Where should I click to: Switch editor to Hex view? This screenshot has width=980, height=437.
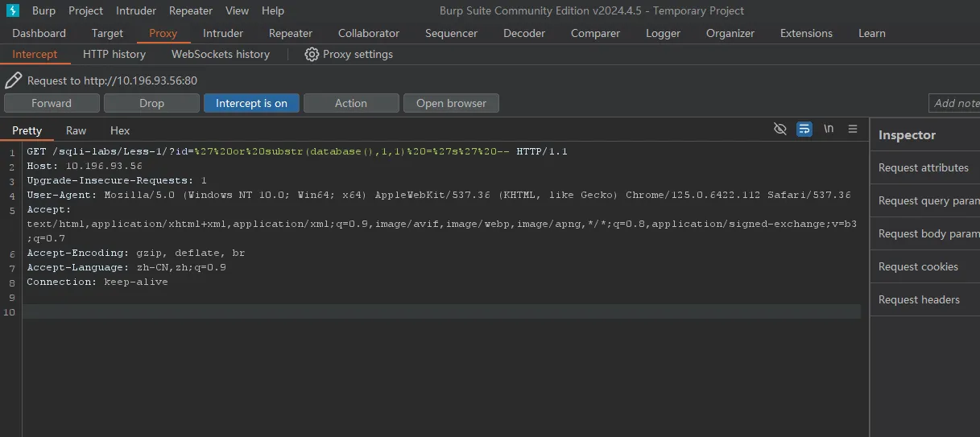pyautogui.click(x=120, y=130)
